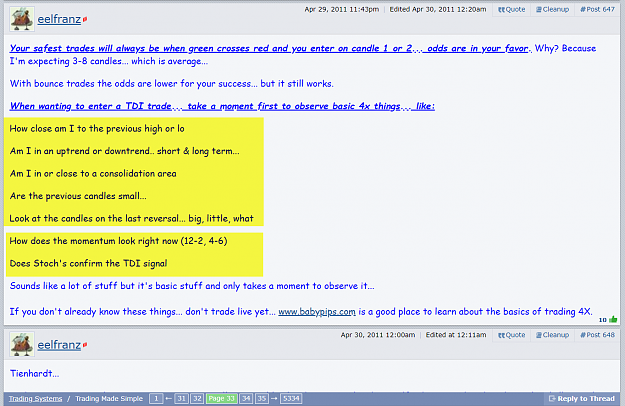Viewport: 625px width, 406px height.
Task: Click 'With bounce trades the odds are lower' sentence
Action: tap(171, 84)
